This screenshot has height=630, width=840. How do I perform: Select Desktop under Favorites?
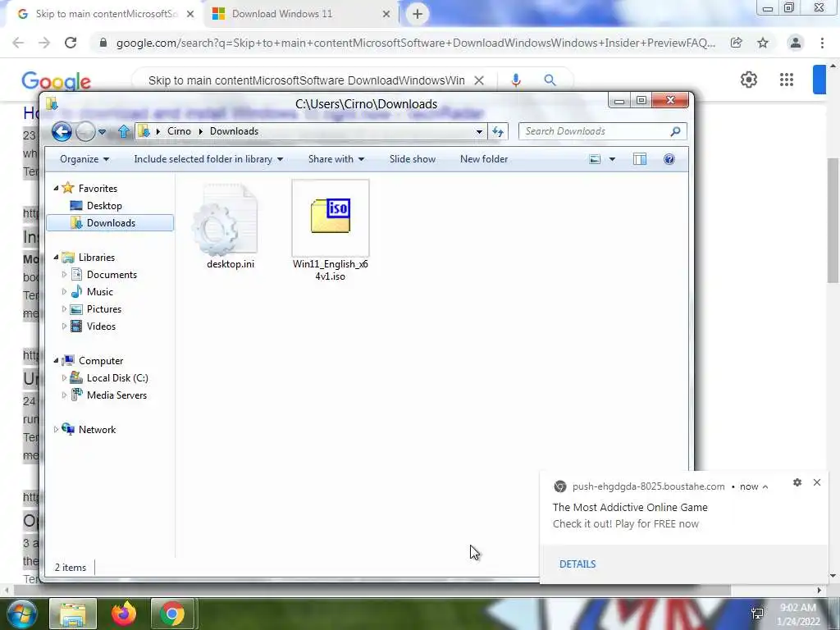click(104, 206)
